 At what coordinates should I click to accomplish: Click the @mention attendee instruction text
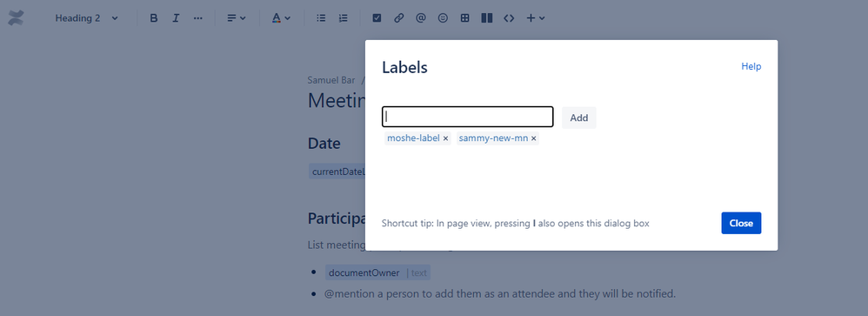click(500, 293)
